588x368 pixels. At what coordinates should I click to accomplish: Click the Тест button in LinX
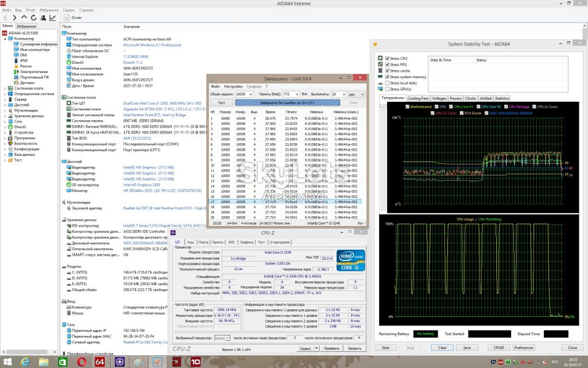pyautogui.click(x=222, y=102)
